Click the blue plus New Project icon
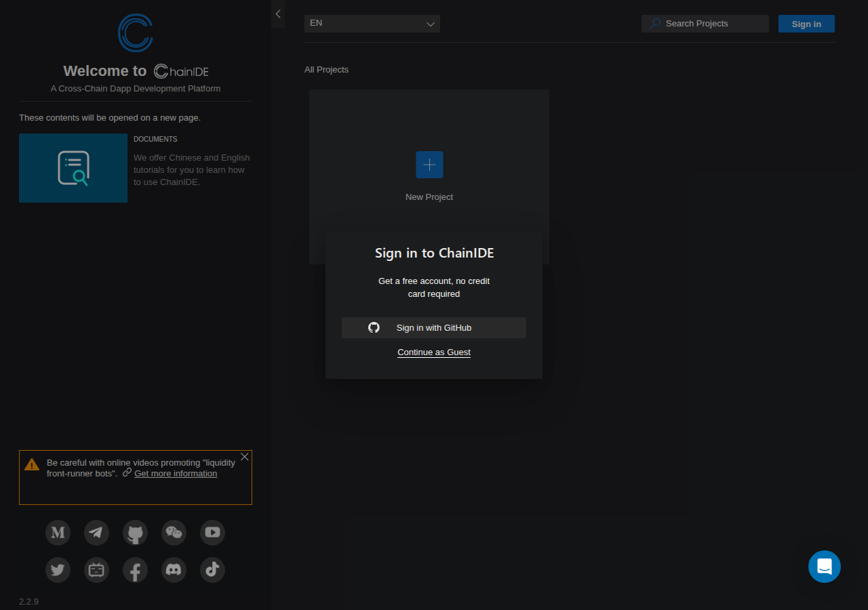The width and height of the screenshot is (868, 610). point(429,165)
